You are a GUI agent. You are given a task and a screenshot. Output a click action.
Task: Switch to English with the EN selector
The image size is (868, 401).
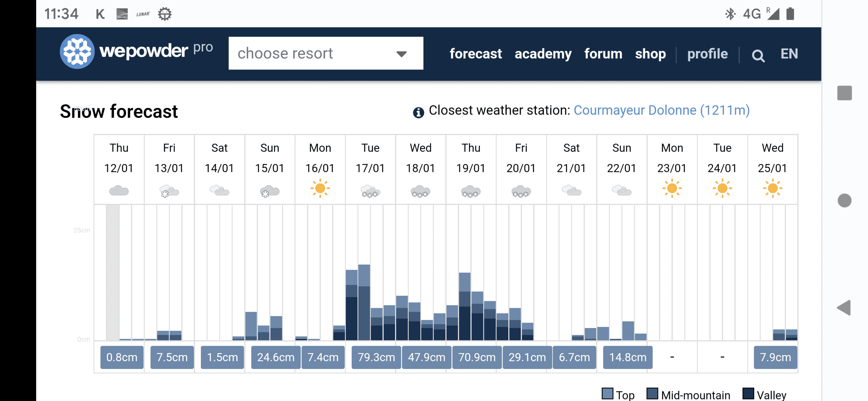pyautogui.click(x=789, y=54)
